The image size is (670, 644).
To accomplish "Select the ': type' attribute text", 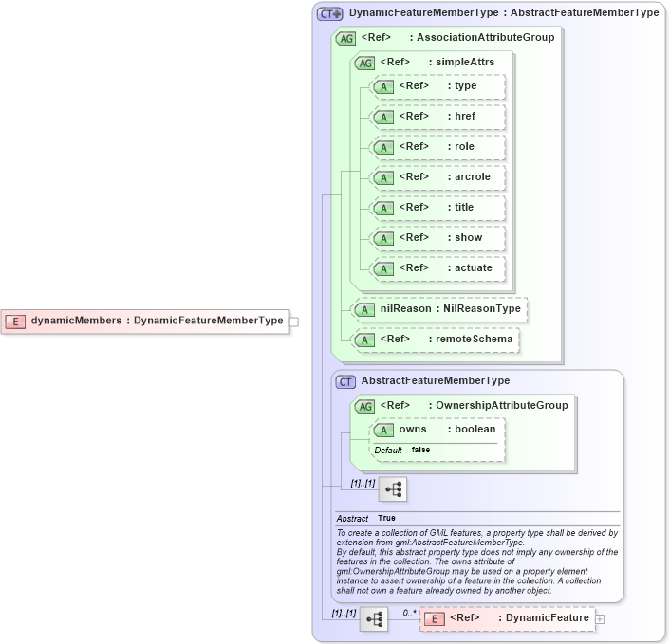I will (x=462, y=85).
